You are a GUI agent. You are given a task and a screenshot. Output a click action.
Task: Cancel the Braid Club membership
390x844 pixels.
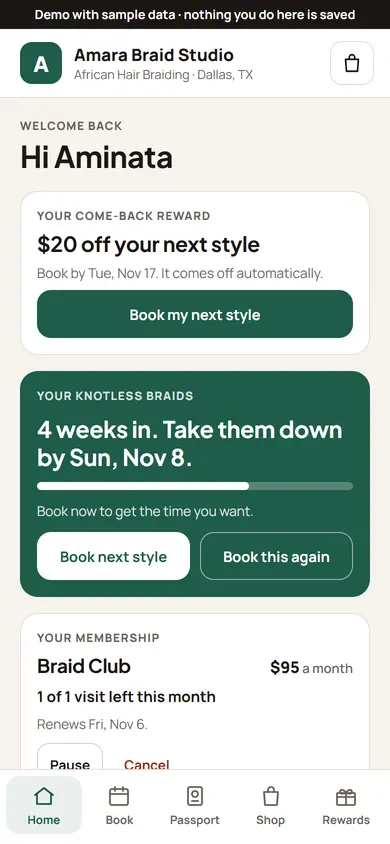pyautogui.click(x=147, y=764)
